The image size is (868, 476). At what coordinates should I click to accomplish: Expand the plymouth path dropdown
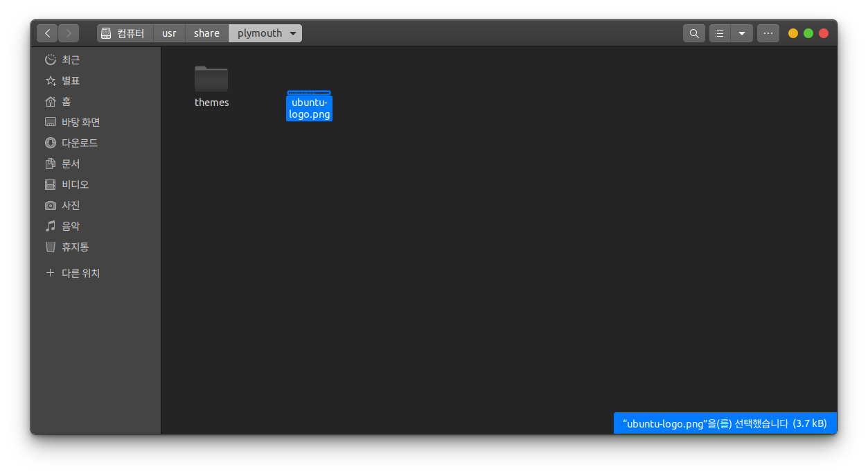point(293,33)
